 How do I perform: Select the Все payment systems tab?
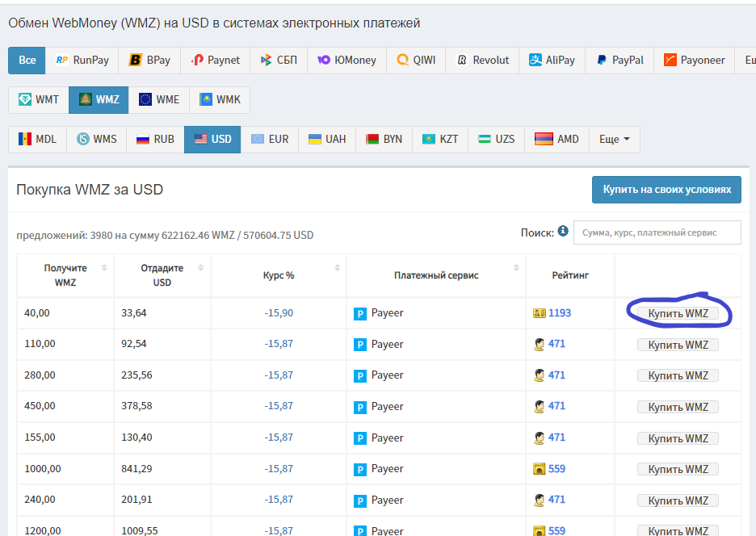tap(27, 61)
